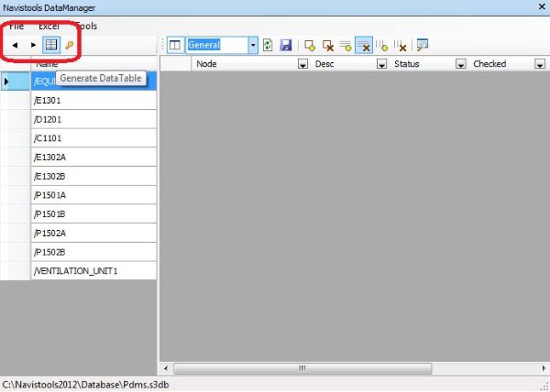Image resolution: width=550 pixels, height=392 pixels.
Task: Open the Status column filter dropdown
Action: pyautogui.click(x=461, y=65)
